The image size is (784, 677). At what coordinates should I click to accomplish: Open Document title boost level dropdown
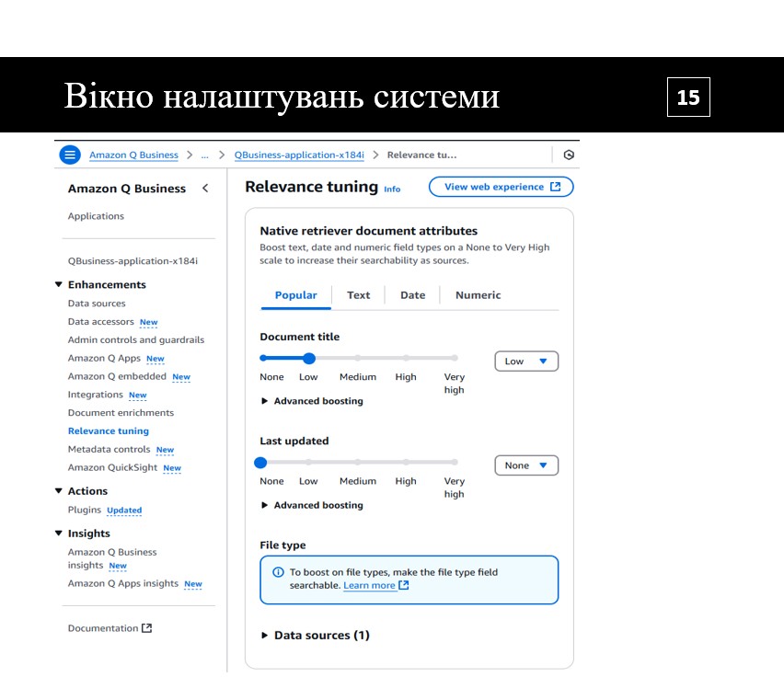coord(526,361)
